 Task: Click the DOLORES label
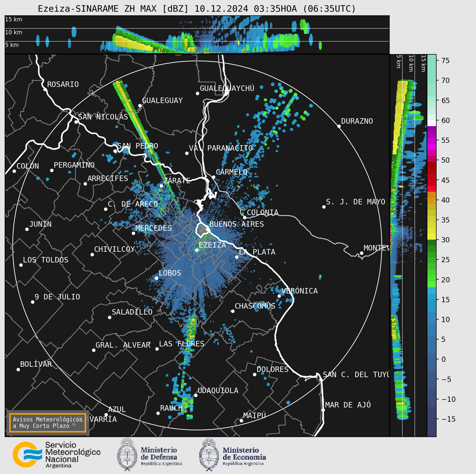(272, 369)
